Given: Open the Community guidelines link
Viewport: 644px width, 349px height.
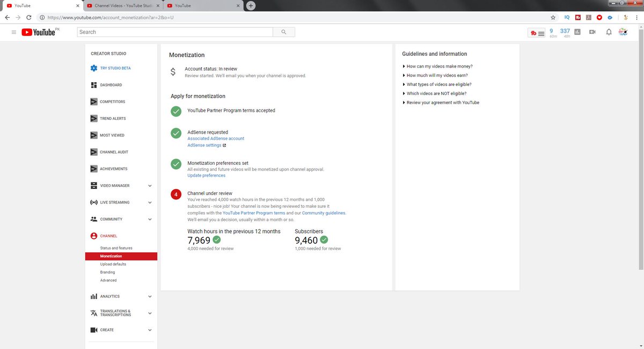Looking at the screenshot, I should 324,213.
